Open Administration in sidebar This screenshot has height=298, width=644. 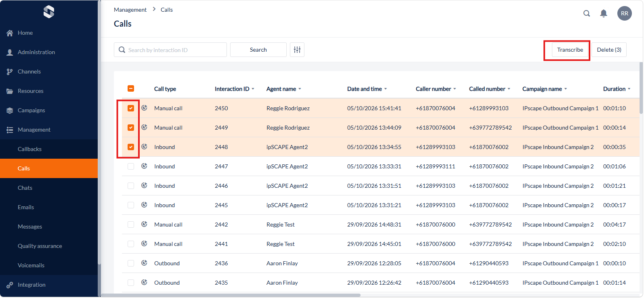click(x=49, y=52)
